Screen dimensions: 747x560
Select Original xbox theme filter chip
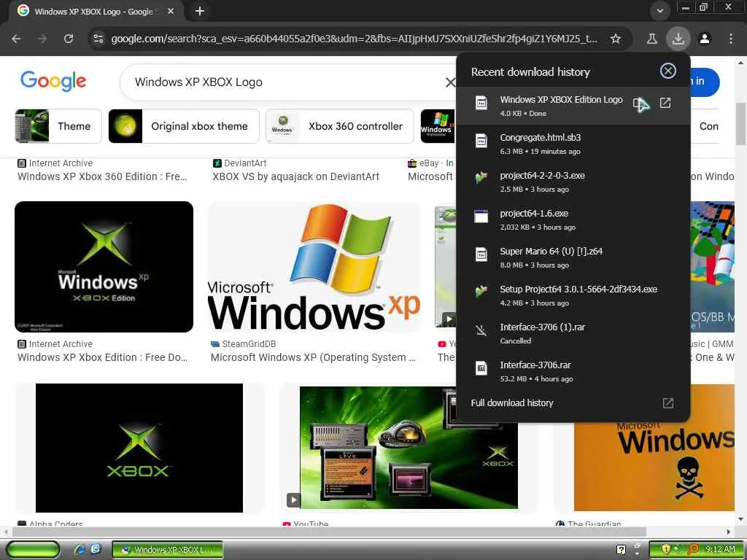[184, 126]
